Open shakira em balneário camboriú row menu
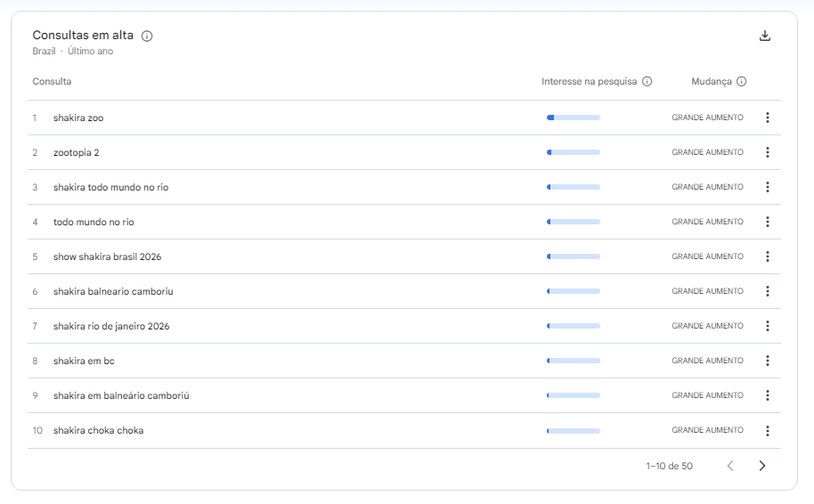This screenshot has width=814, height=504. point(767,395)
